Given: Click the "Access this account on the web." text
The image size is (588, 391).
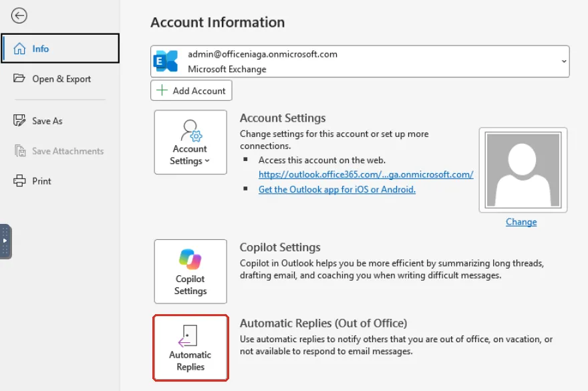Looking at the screenshot, I should pos(322,160).
